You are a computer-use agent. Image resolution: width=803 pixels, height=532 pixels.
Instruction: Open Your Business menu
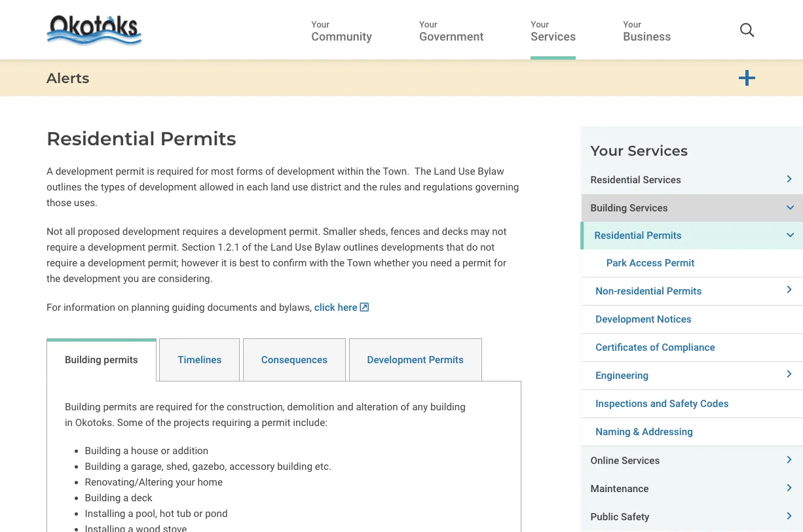click(x=646, y=31)
